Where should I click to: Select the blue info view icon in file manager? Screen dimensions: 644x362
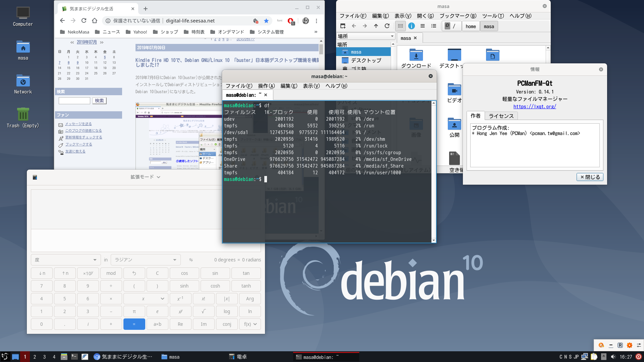click(x=412, y=26)
